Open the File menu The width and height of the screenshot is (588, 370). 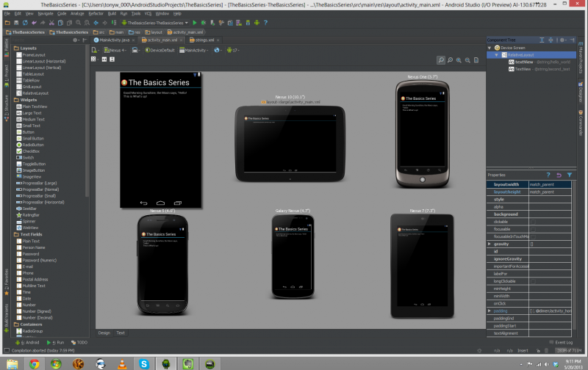7,13
